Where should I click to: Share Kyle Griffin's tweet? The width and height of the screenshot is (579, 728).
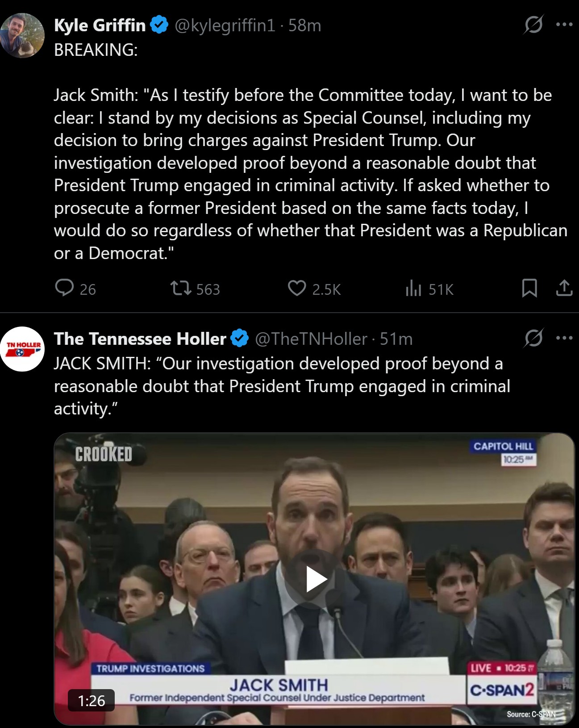[x=564, y=288]
